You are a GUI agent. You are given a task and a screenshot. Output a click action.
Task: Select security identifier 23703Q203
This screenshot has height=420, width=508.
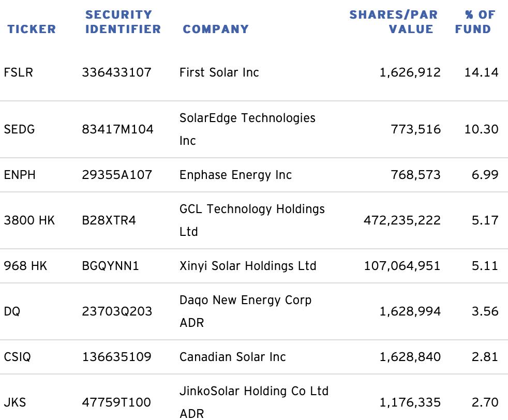coord(117,311)
